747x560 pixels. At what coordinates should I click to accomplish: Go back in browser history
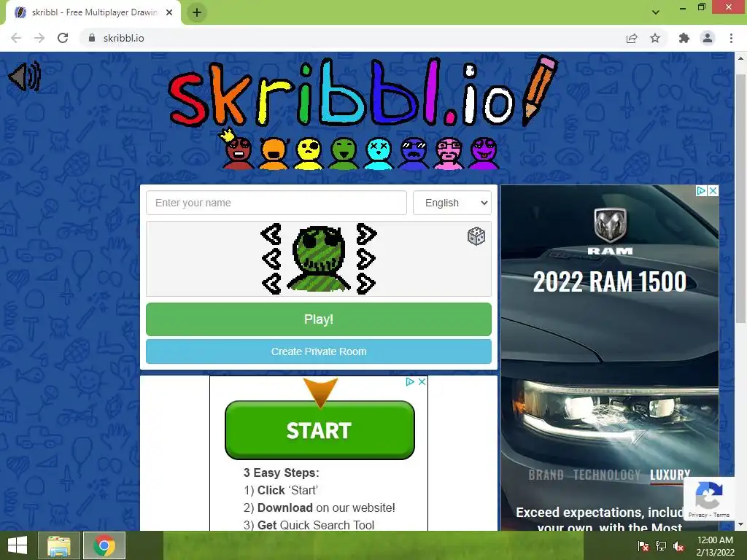[16, 38]
